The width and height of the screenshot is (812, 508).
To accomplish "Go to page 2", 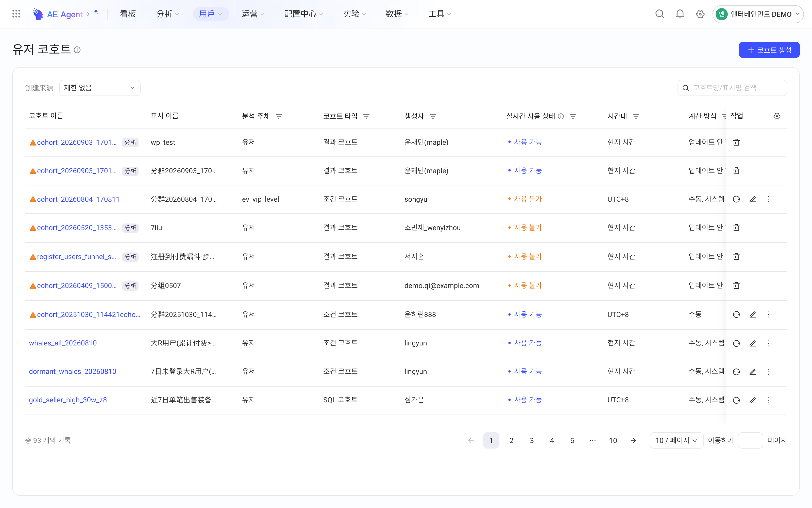I will [511, 440].
